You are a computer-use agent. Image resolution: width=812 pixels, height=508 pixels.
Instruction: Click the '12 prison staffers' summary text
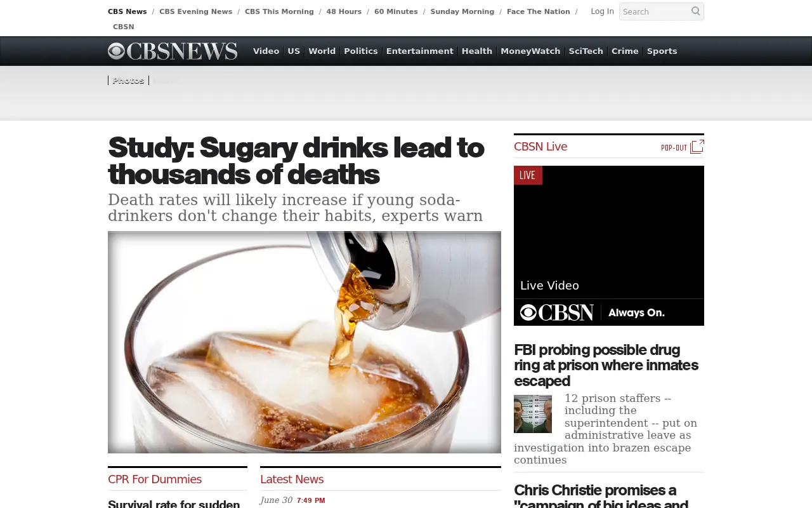(x=605, y=429)
